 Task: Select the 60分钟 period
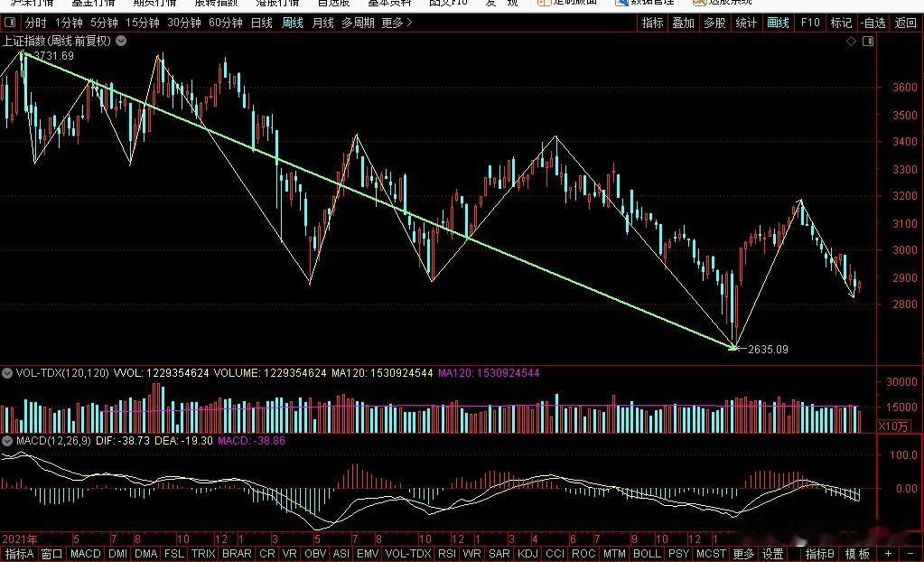[x=226, y=23]
